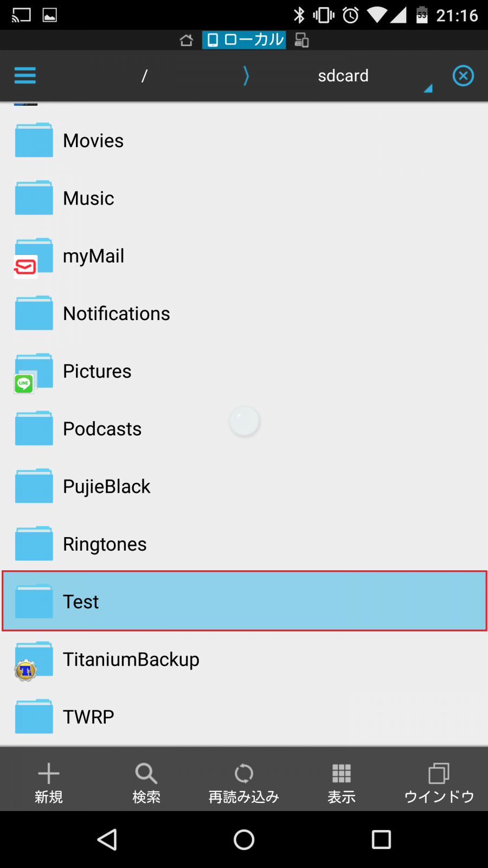Viewport: 488px width, 868px height.
Task: Open the root '/' path selector
Action: pos(144,75)
